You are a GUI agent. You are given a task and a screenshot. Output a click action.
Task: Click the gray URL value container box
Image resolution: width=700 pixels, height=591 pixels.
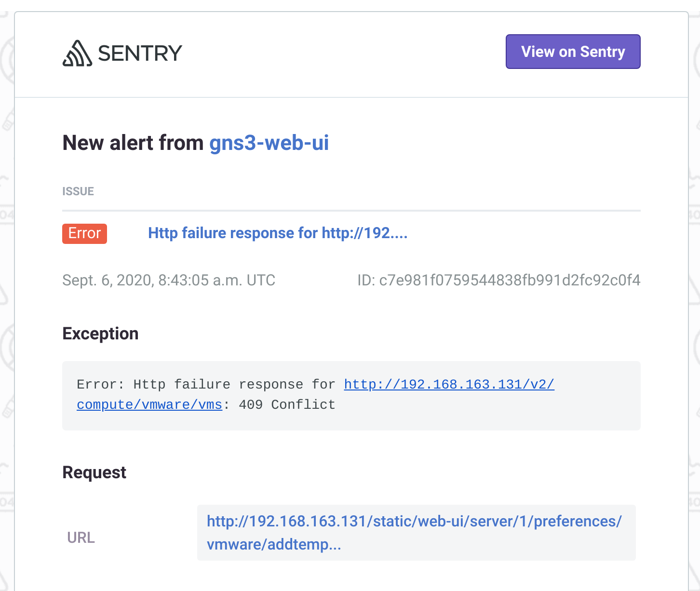pyautogui.click(x=417, y=532)
